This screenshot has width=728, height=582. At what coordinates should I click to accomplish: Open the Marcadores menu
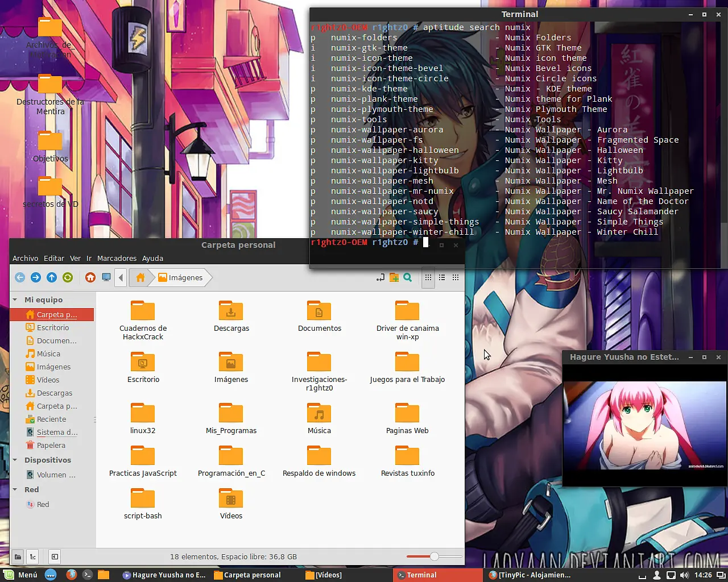click(117, 258)
